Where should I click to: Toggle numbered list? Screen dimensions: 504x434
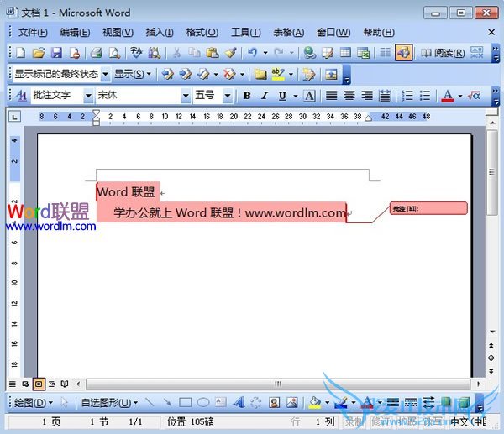click(x=407, y=96)
